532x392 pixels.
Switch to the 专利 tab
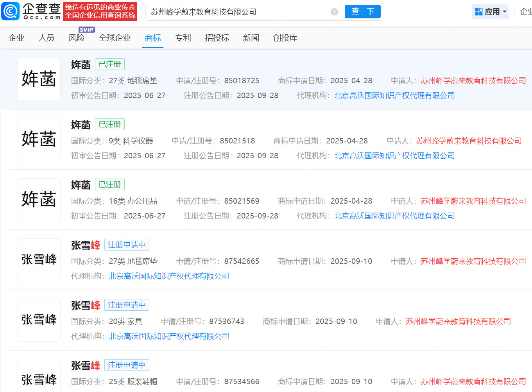coord(183,38)
